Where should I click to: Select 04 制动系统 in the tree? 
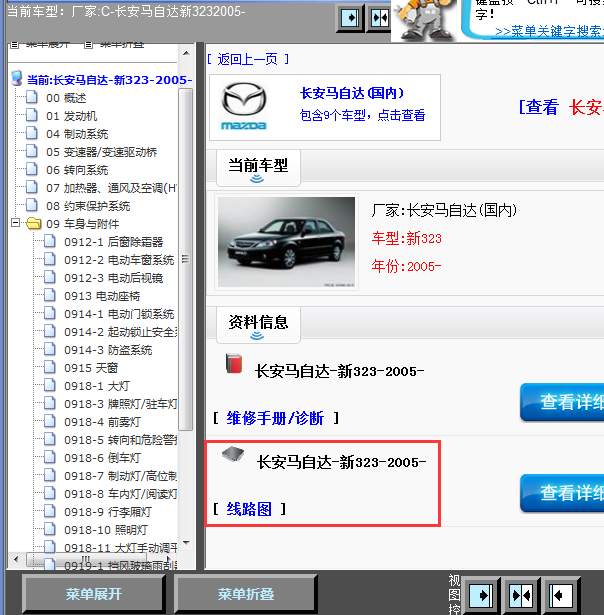[77, 134]
